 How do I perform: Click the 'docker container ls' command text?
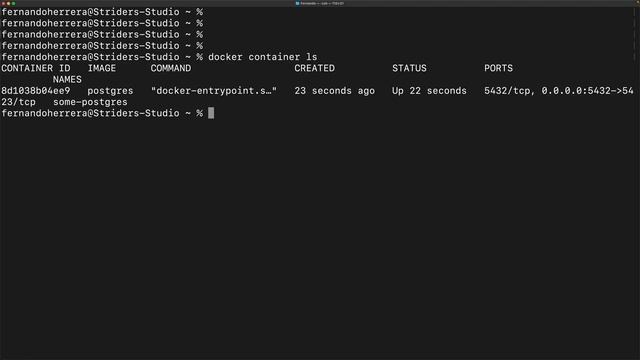[262, 57]
